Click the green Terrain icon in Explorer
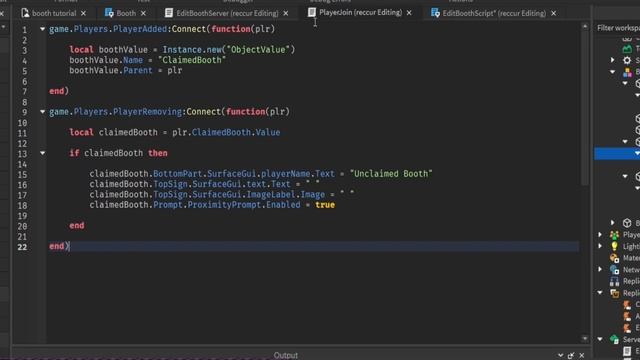 point(627,49)
